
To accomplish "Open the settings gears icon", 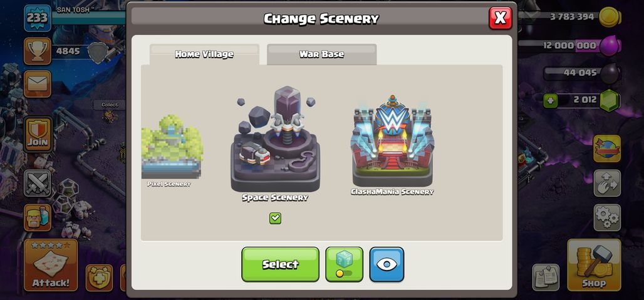I will click(607, 217).
